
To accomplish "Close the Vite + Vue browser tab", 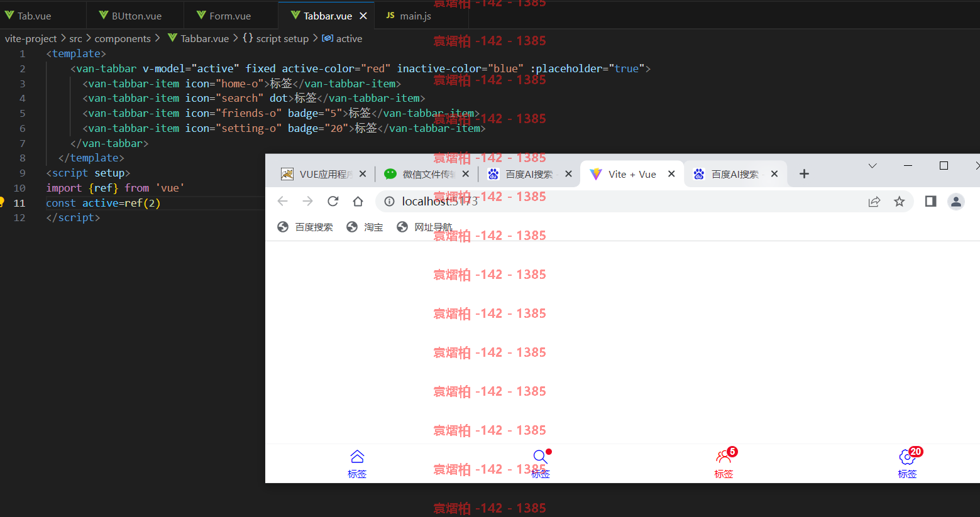I will [671, 174].
